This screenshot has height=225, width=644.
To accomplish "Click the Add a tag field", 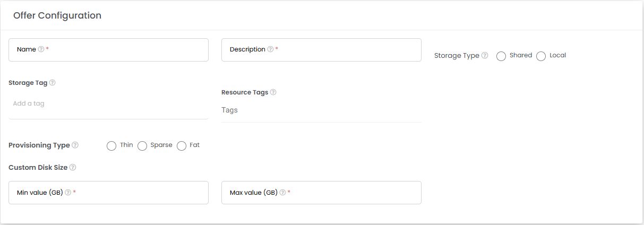I will [109, 104].
